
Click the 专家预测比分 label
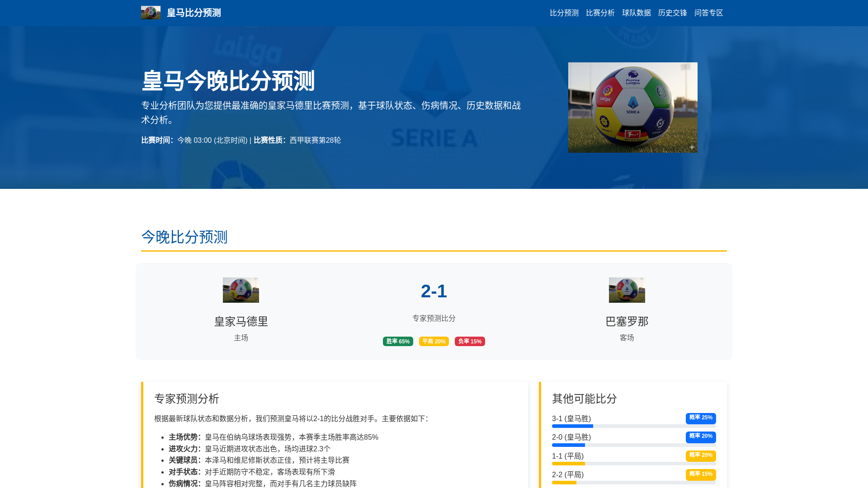(434, 319)
